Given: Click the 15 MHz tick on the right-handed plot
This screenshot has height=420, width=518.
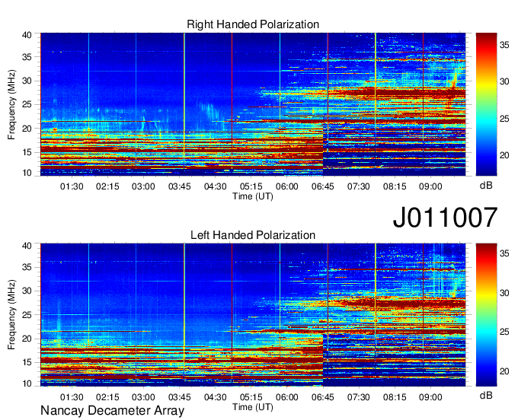Looking at the screenshot, I should tap(27, 152).
